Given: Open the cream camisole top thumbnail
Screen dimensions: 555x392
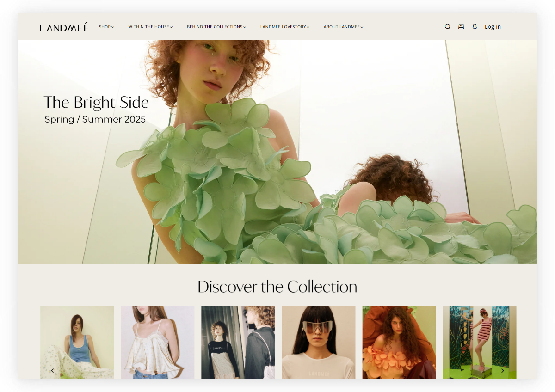Looking at the screenshot, I should pyautogui.click(x=157, y=342).
